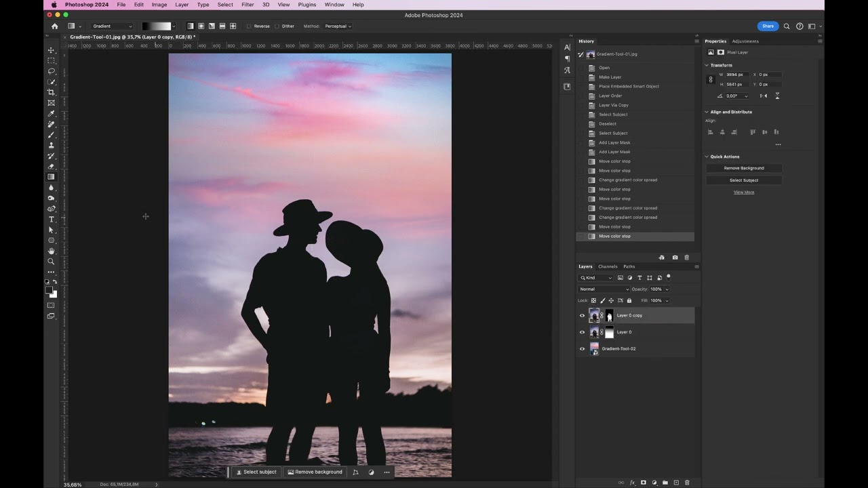Enable the Reverse gradient checkbox
The width and height of the screenshot is (868, 488).
tap(249, 26)
